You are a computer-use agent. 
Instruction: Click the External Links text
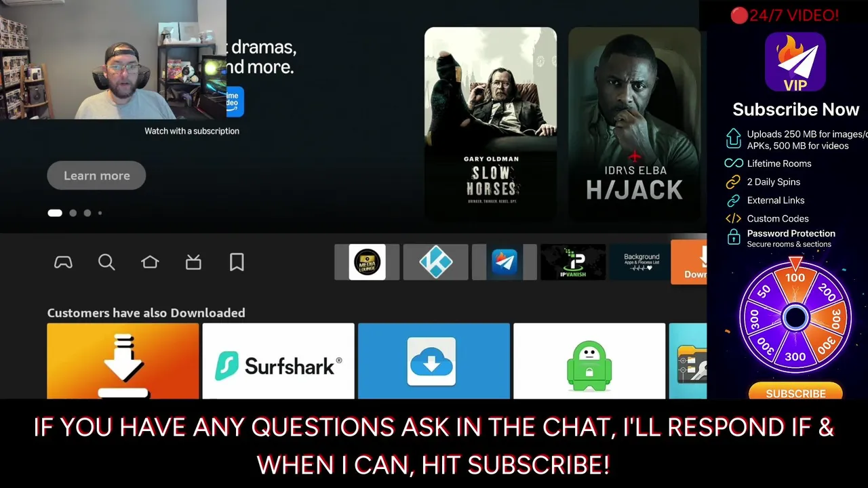point(776,200)
